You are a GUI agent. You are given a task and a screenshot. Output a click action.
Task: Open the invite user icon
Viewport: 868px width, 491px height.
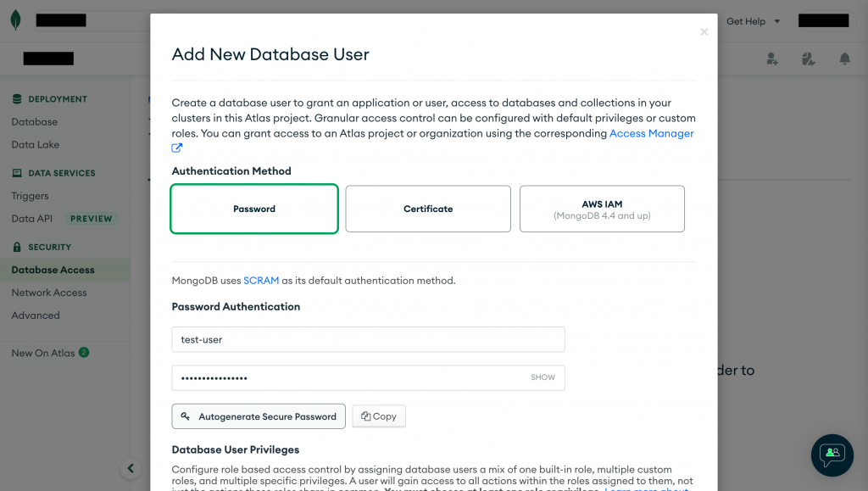click(772, 59)
